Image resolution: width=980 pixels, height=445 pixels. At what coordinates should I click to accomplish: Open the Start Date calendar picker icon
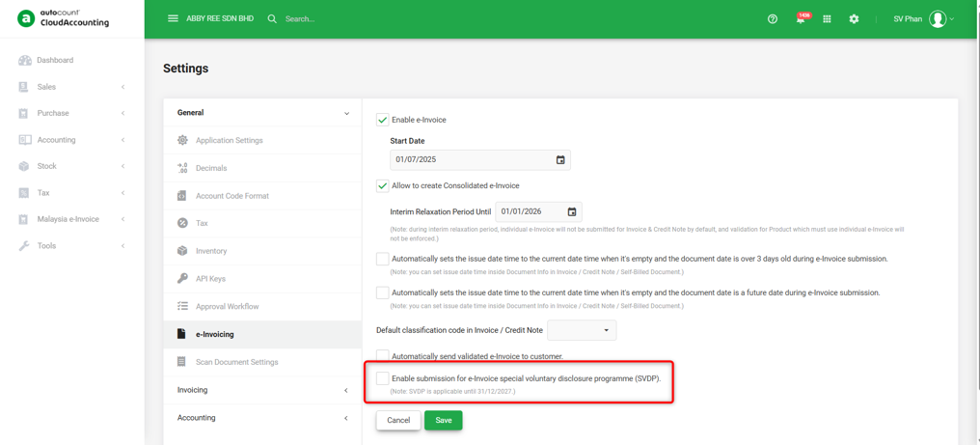pos(560,159)
